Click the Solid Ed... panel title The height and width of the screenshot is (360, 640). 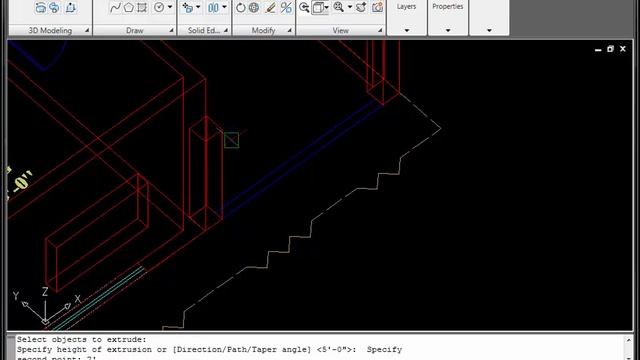pos(204,31)
